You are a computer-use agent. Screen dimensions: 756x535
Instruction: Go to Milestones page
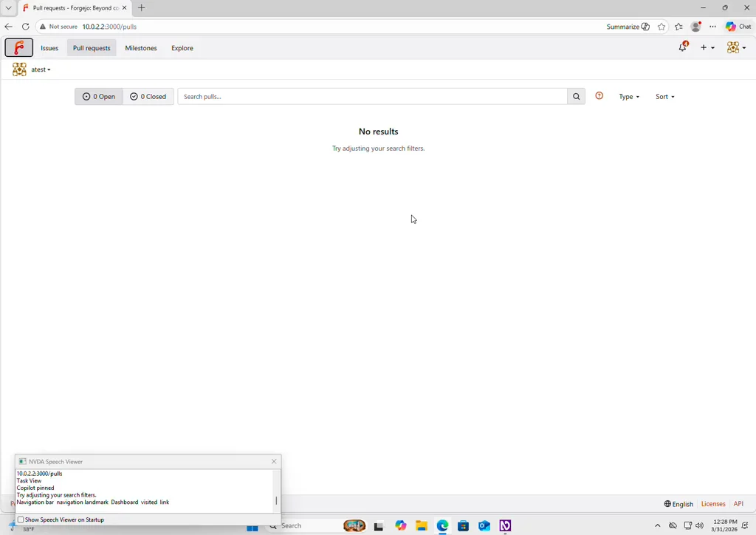(x=141, y=48)
